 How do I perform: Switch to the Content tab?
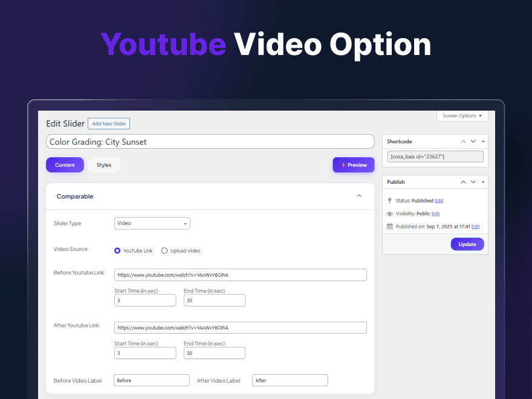coord(65,165)
